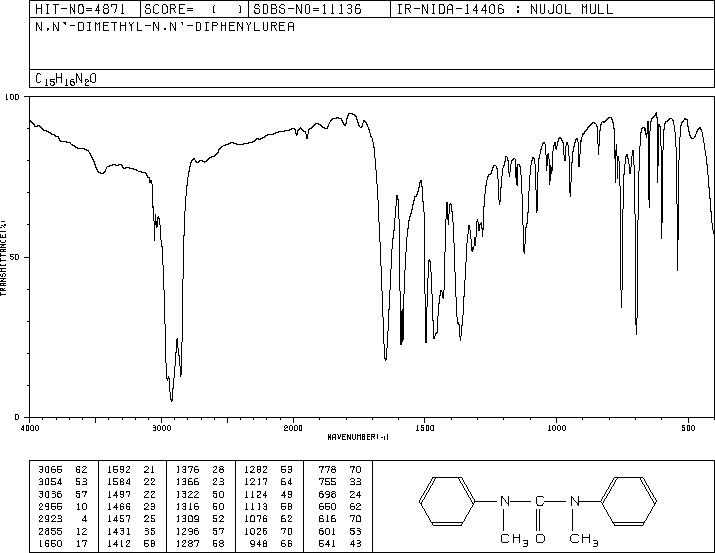Click the 1497 peak entry in table
The height and width of the screenshot is (553, 715).
(131, 494)
